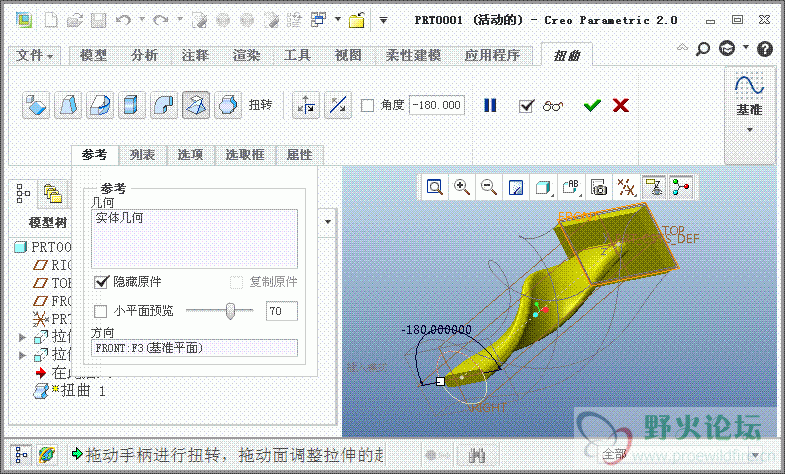Open the display style icon
Image resolution: width=785 pixels, height=474 pixels.
click(x=543, y=188)
